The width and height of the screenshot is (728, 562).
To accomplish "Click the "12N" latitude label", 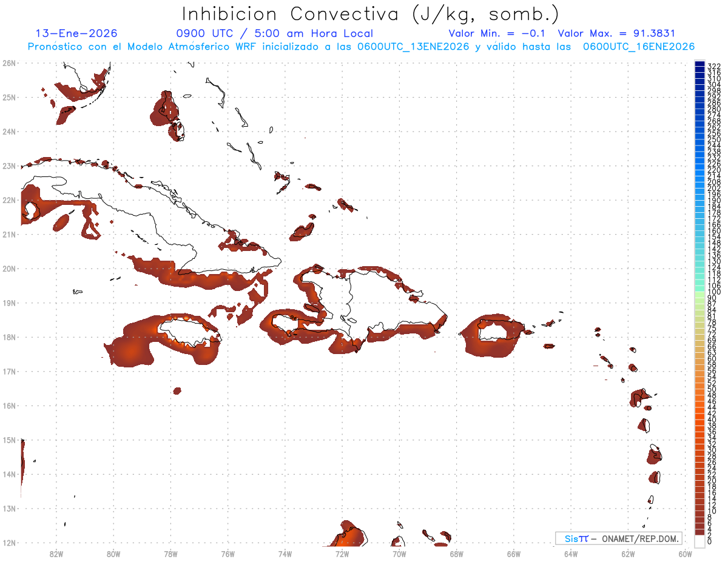I will [x=8, y=543].
